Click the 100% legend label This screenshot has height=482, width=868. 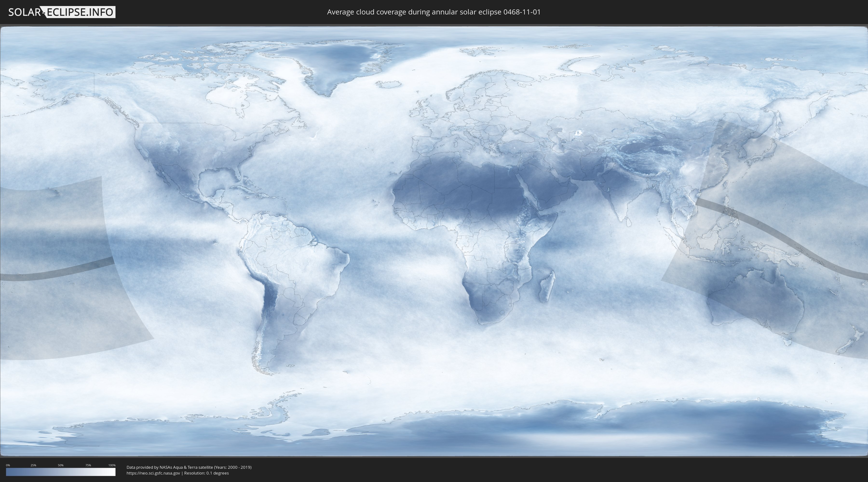pyautogui.click(x=112, y=465)
